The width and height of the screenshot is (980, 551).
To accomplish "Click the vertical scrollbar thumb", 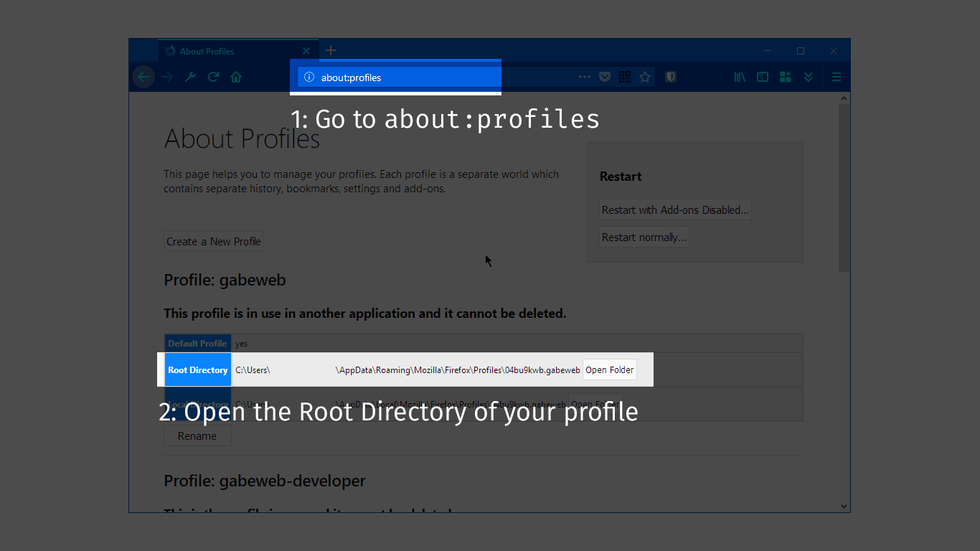I will coord(844,188).
